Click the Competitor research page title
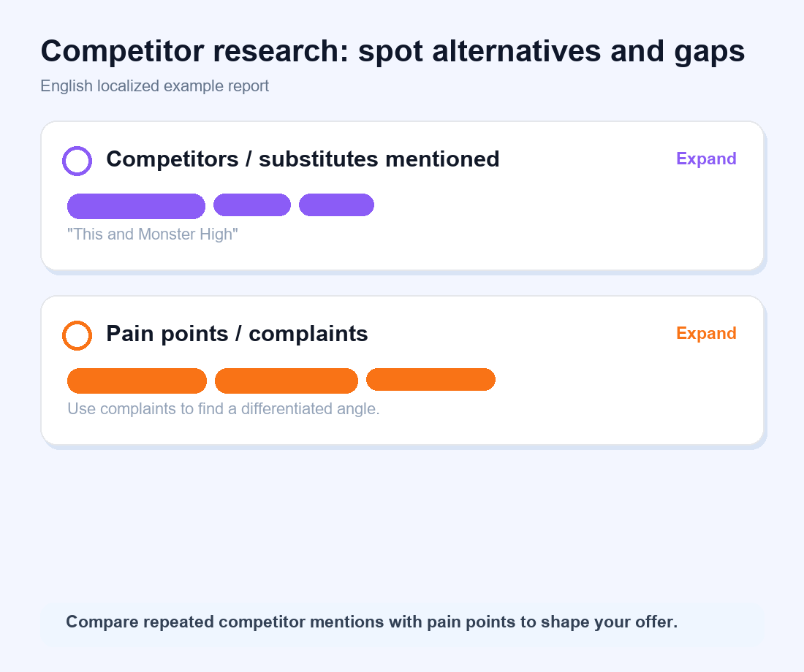The width and height of the screenshot is (804, 672). (x=392, y=51)
